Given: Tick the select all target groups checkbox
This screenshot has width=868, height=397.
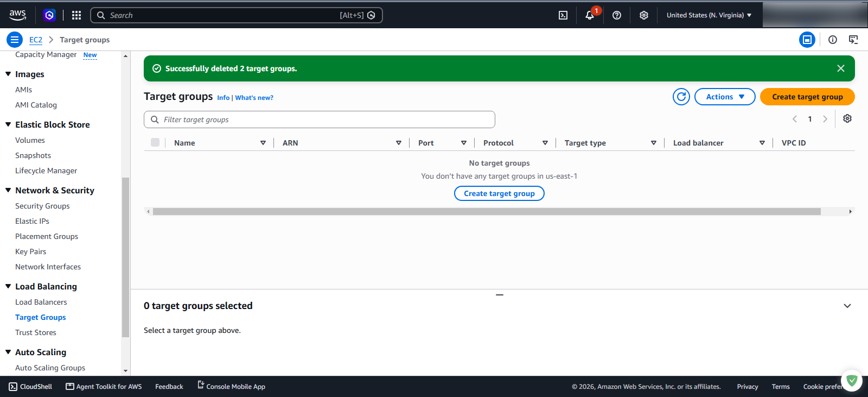Looking at the screenshot, I should 155,142.
